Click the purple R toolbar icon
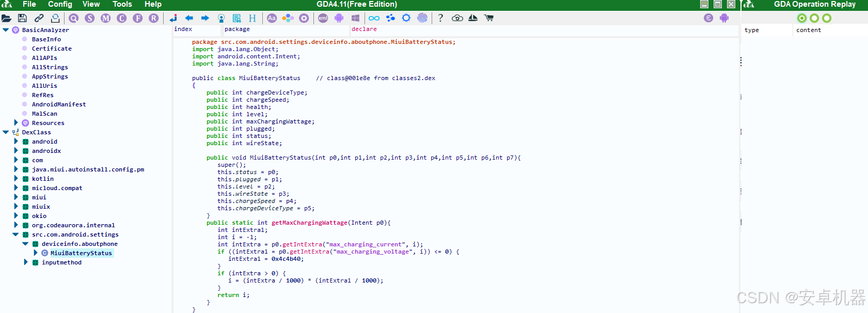 click(x=154, y=18)
